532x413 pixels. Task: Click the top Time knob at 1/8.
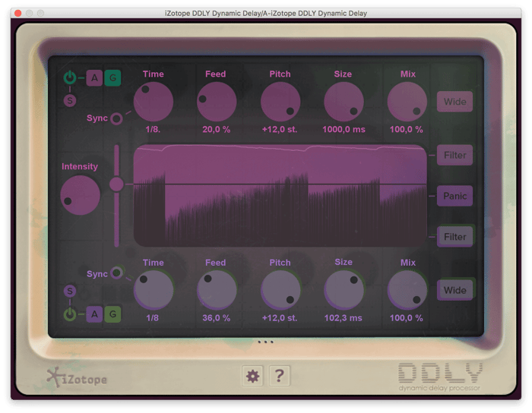(154, 102)
